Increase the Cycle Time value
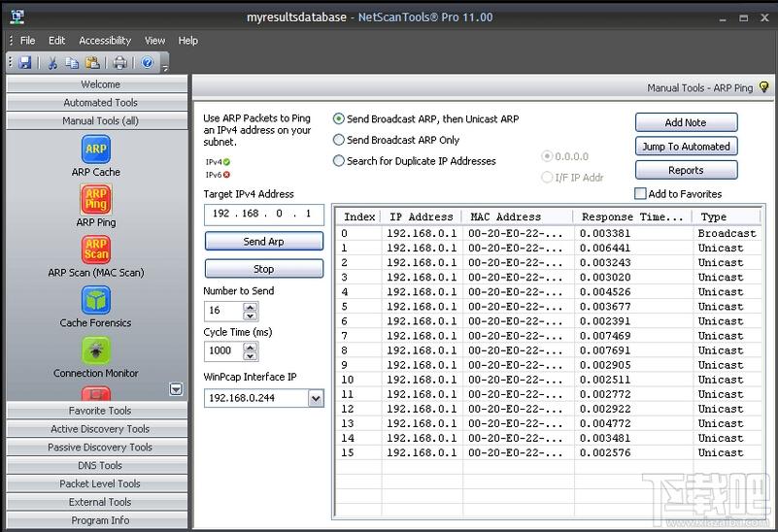 pyautogui.click(x=250, y=348)
